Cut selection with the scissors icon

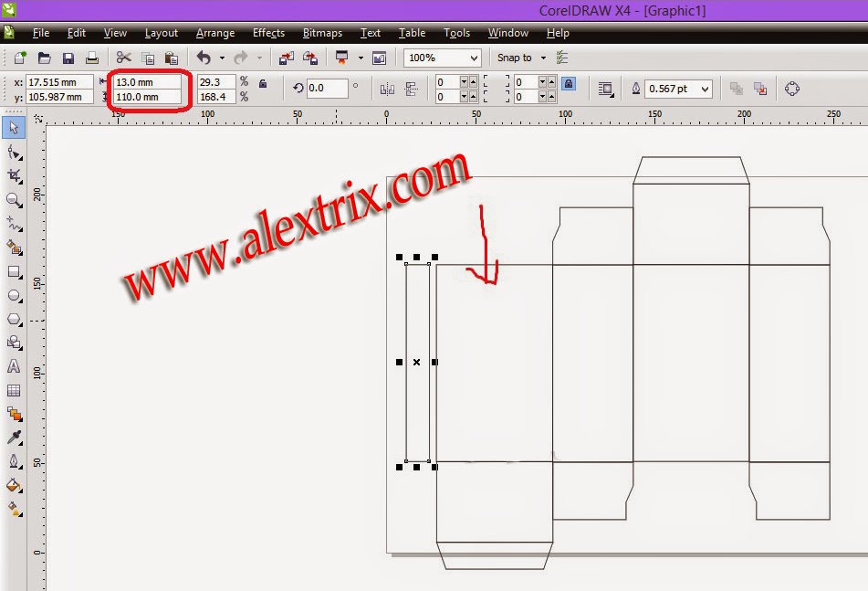click(x=123, y=58)
